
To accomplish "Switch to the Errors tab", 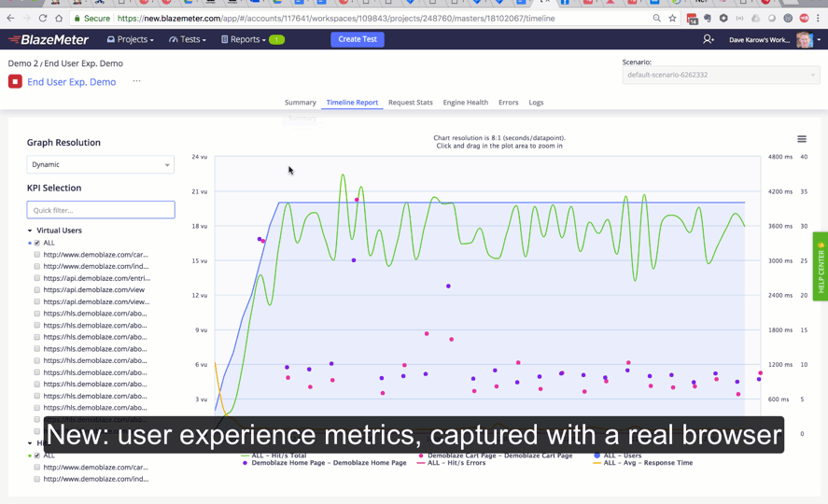I will (509, 103).
